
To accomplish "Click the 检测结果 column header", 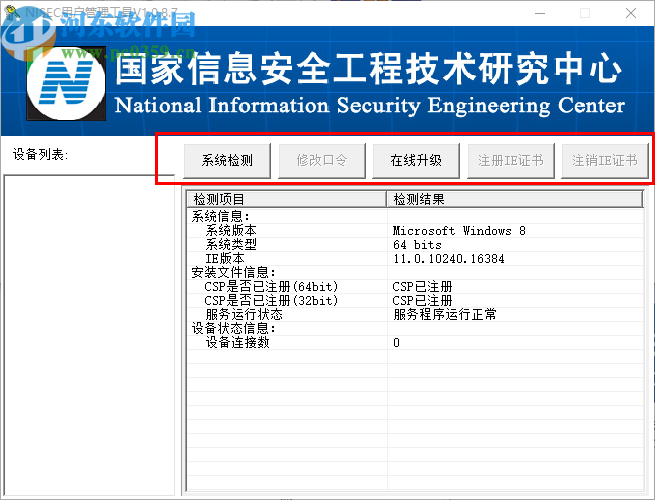I will [x=515, y=199].
